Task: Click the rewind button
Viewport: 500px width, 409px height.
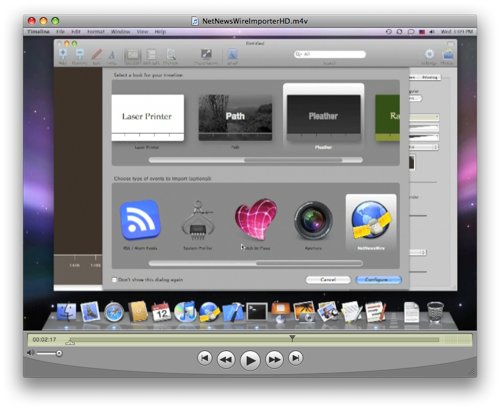Action: [x=226, y=359]
